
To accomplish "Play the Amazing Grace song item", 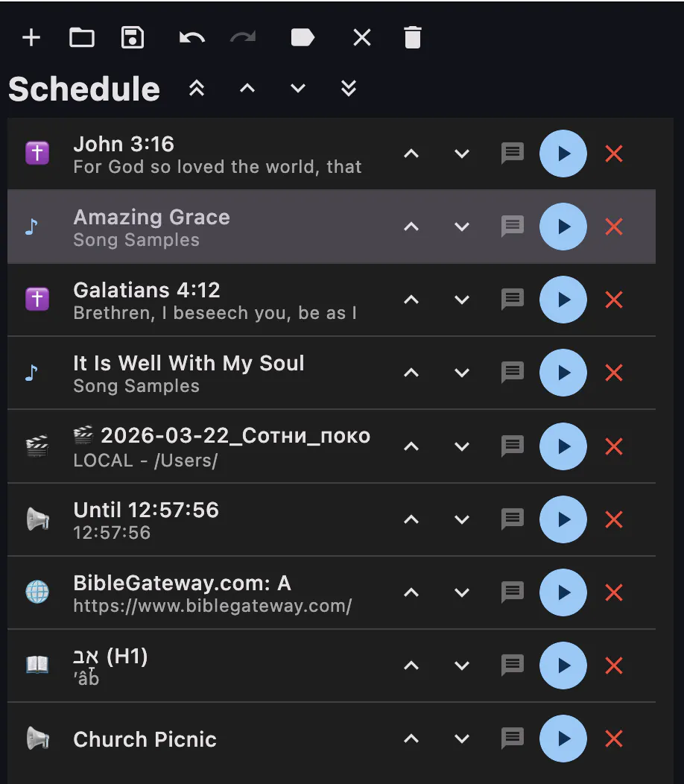I will point(563,227).
